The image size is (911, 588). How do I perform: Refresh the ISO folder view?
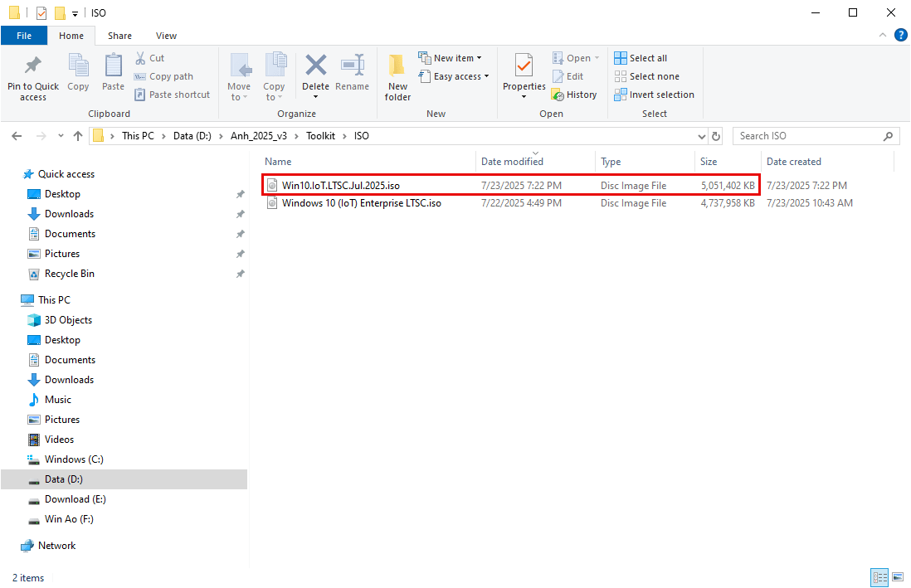point(716,136)
